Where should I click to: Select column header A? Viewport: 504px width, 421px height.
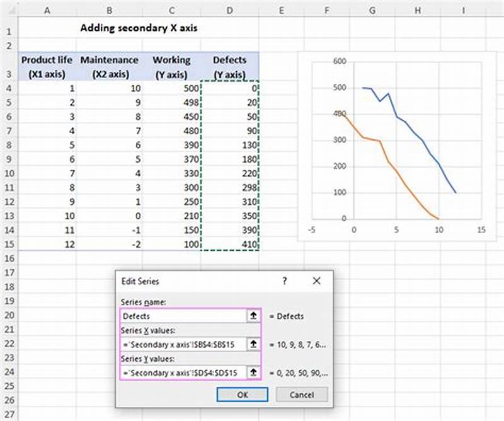(x=47, y=10)
